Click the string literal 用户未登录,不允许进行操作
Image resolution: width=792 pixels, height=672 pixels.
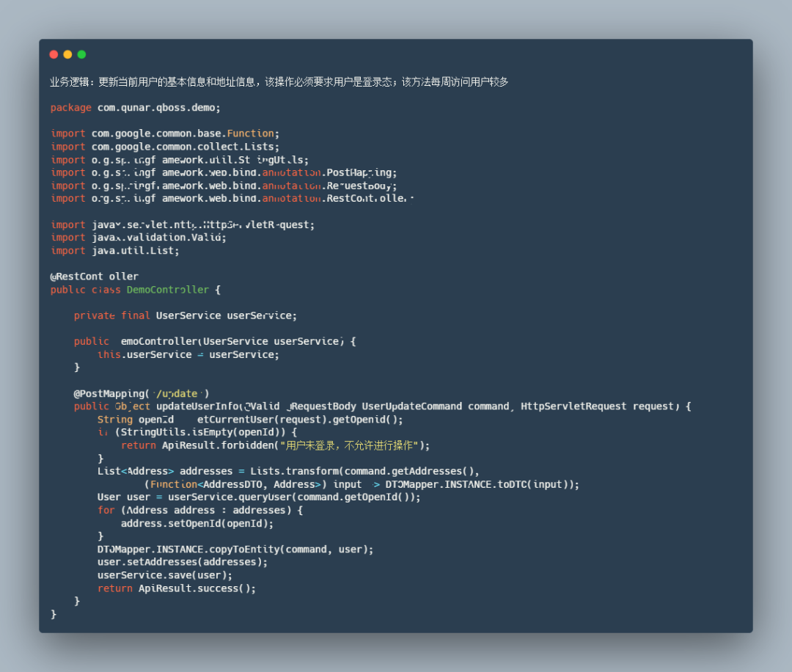tap(349, 445)
